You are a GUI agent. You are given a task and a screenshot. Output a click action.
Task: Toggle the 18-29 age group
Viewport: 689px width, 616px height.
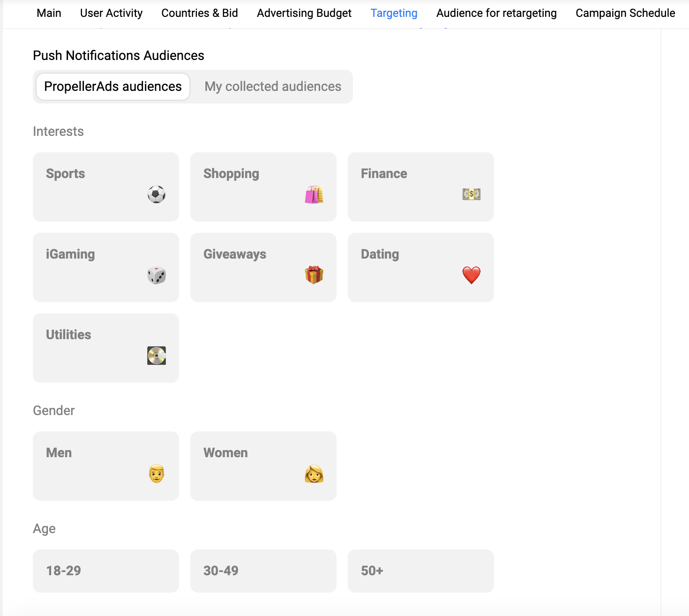pyautogui.click(x=106, y=571)
